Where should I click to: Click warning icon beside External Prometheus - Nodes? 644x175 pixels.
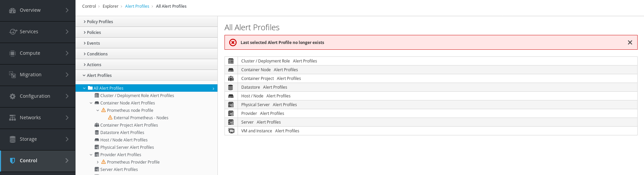point(110,118)
